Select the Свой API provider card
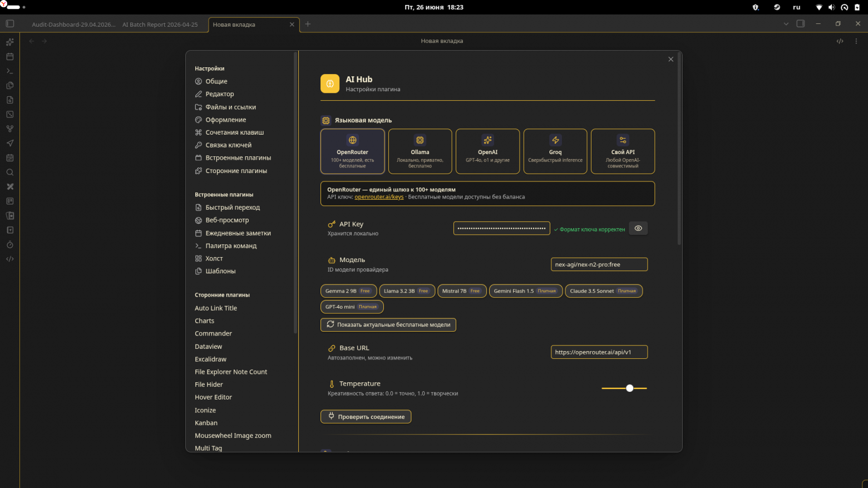The width and height of the screenshot is (868, 488). click(623, 151)
